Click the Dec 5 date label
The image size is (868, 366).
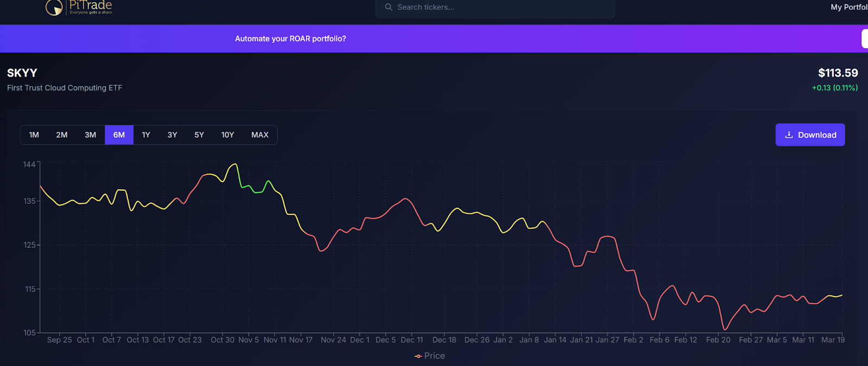[386, 340]
